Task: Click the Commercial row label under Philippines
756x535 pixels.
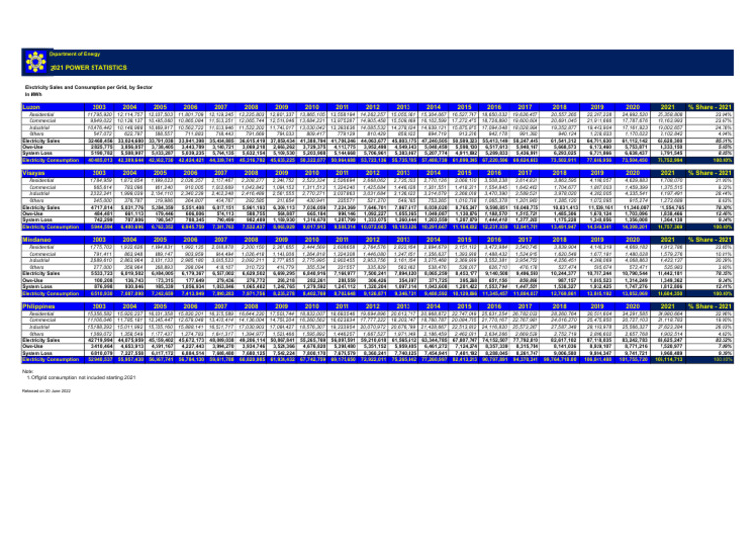Action: tap(42, 320)
